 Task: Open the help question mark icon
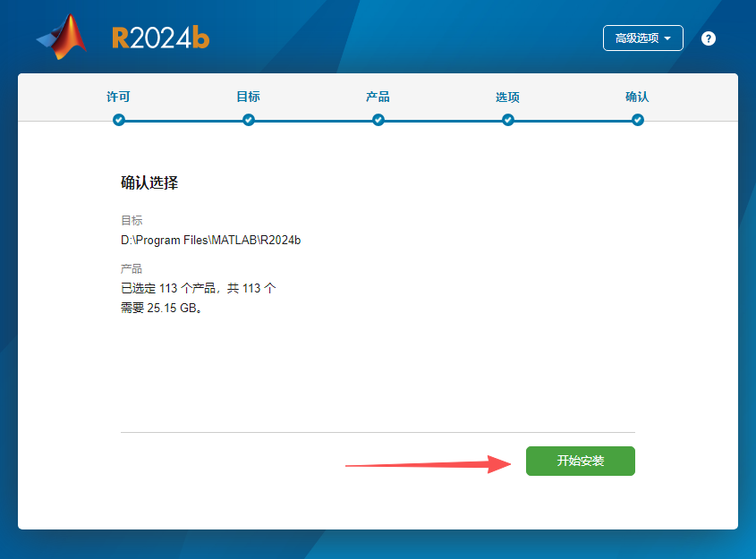click(x=708, y=38)
